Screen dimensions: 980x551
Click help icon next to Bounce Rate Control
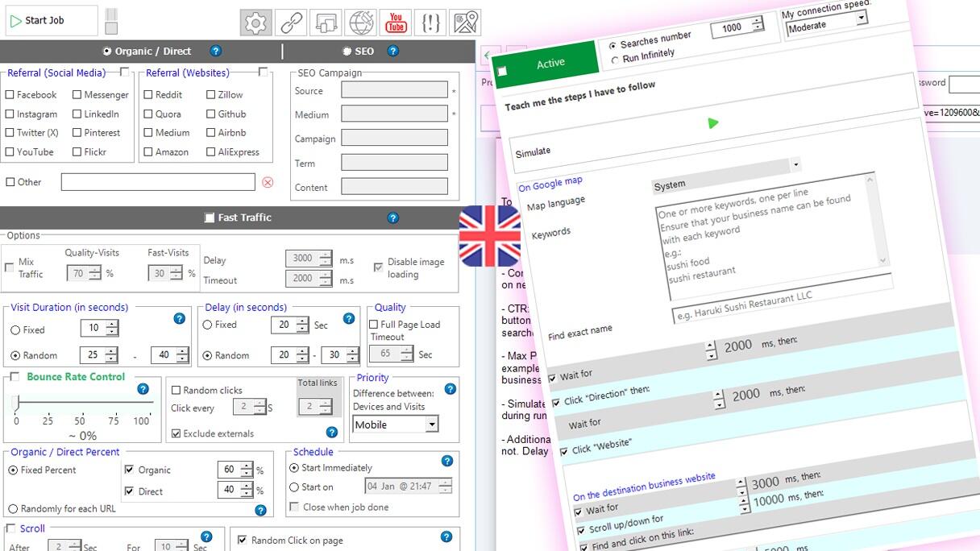click(143, 389)
